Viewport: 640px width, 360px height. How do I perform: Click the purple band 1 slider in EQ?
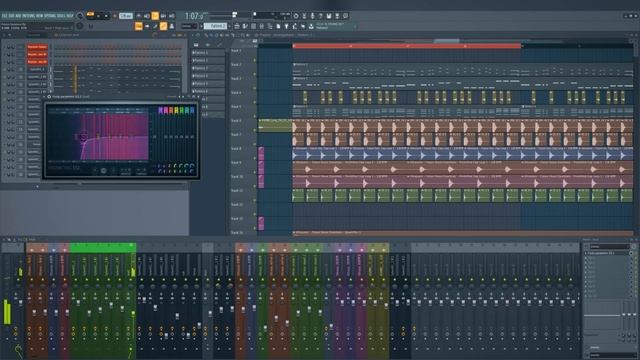coord(160,136)
